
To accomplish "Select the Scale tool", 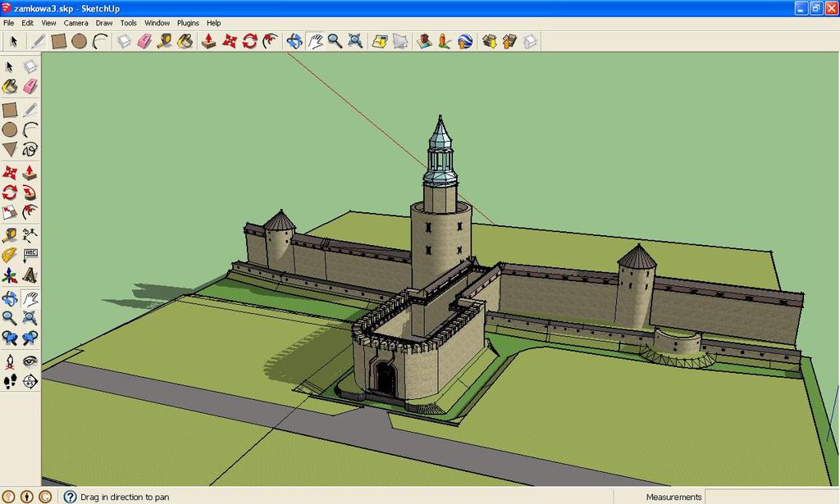I will [x=10, y=212].
